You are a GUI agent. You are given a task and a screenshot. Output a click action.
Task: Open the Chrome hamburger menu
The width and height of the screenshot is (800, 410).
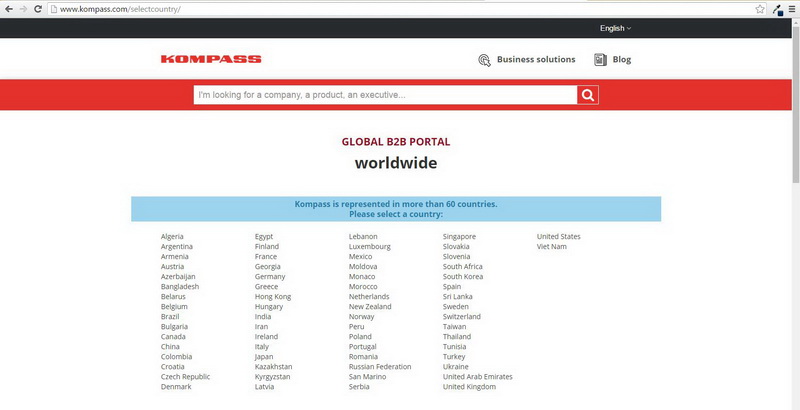[x=792, y=9]
